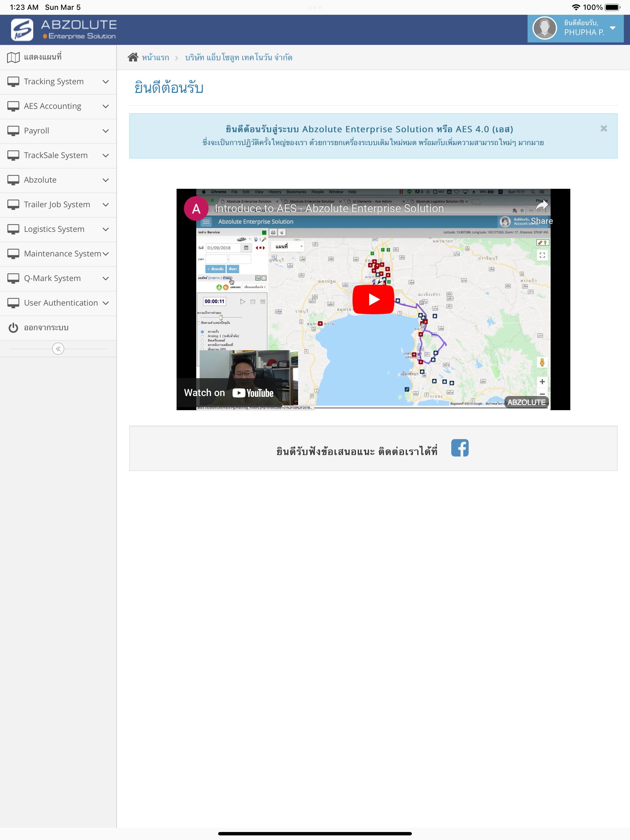Expand the Maintenance System chevron
This screenshot has height=840, width=630.
106,254
